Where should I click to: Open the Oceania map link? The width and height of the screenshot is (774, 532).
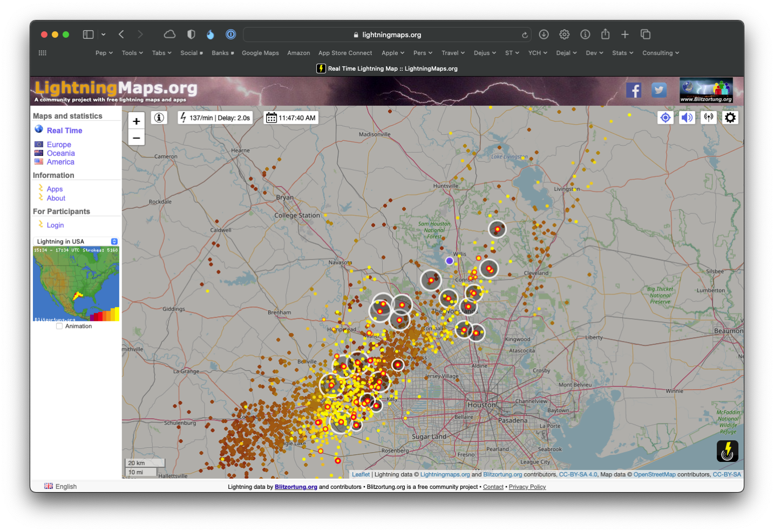click(60, 153)
